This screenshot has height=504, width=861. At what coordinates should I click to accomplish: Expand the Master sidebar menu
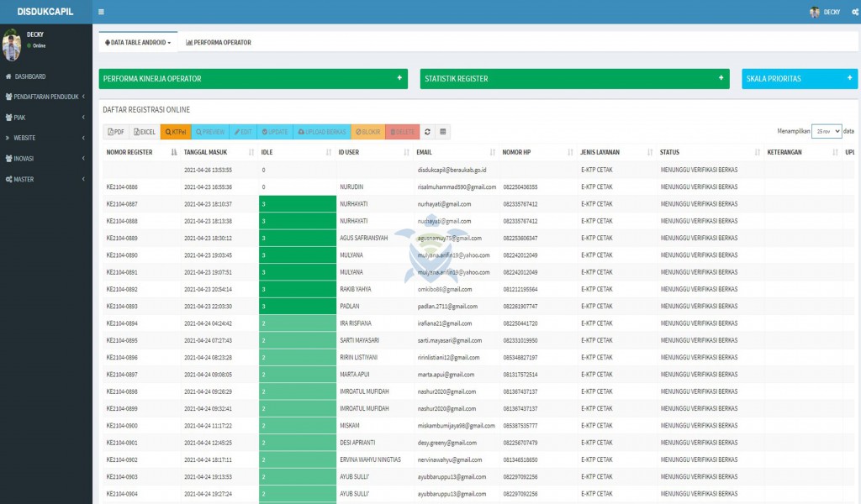pos(24,179)
